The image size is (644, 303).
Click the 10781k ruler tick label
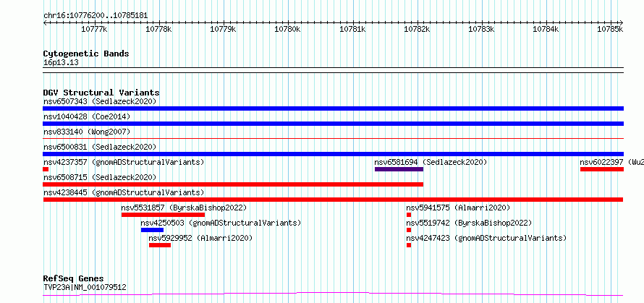(x=353, y=29)
